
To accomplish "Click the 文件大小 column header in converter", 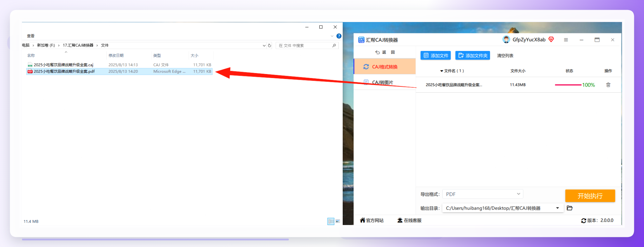I will [518, 71].
